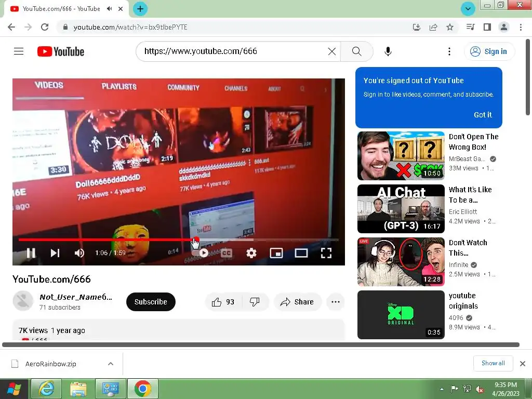Share the video
Image resolution: width=532 pixels, height=399 pixels.
point(297,302)
